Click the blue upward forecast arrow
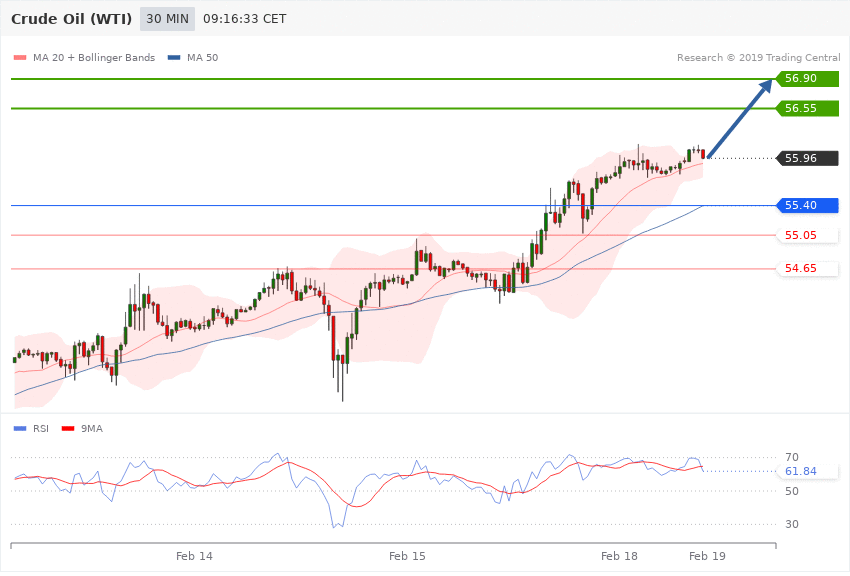The image size is (850, 576). pyautogui.click(x=740, y=119)
